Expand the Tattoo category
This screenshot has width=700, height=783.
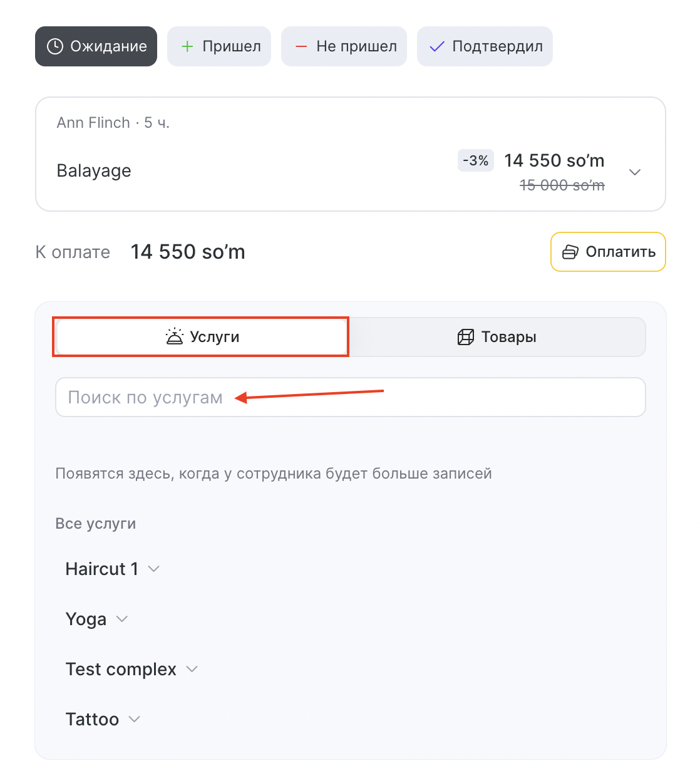click(134, 719)
